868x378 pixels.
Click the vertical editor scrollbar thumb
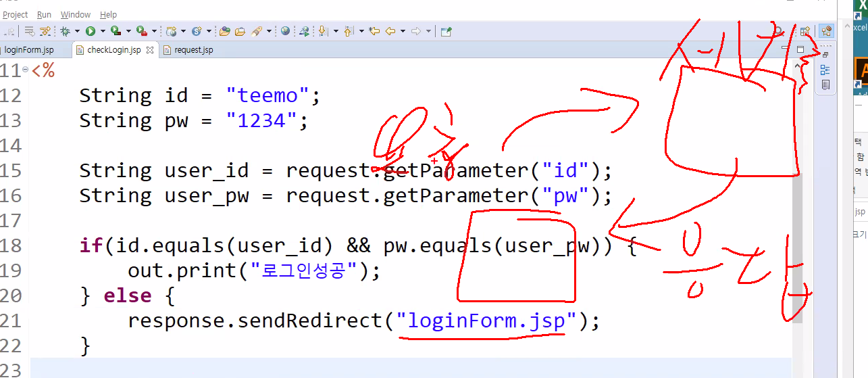(797, 247)
